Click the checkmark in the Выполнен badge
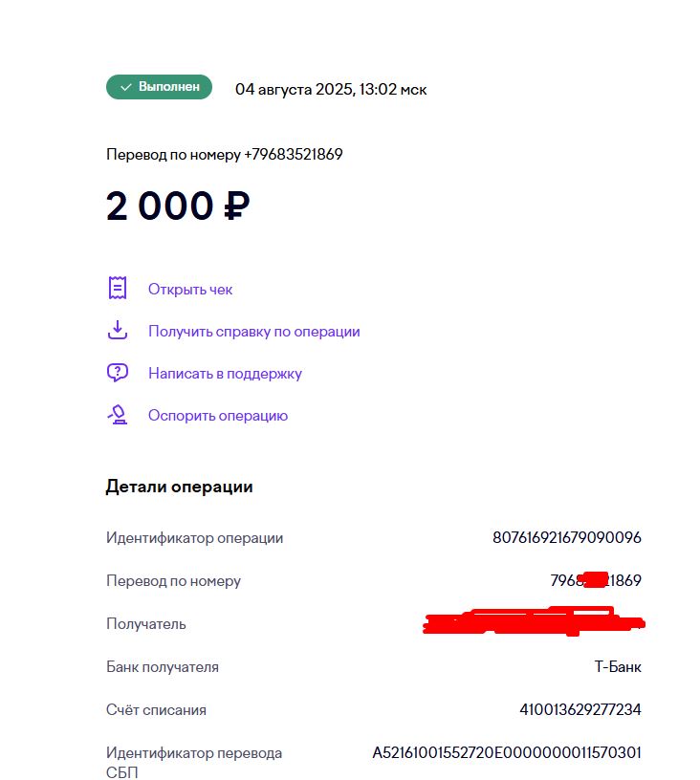The width and height of the screenshot is (700, 780). pyautogui.click(x=125, y=87)
